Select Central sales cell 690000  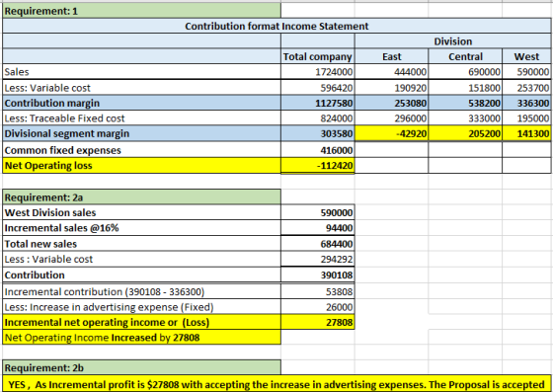click(465, 72)
